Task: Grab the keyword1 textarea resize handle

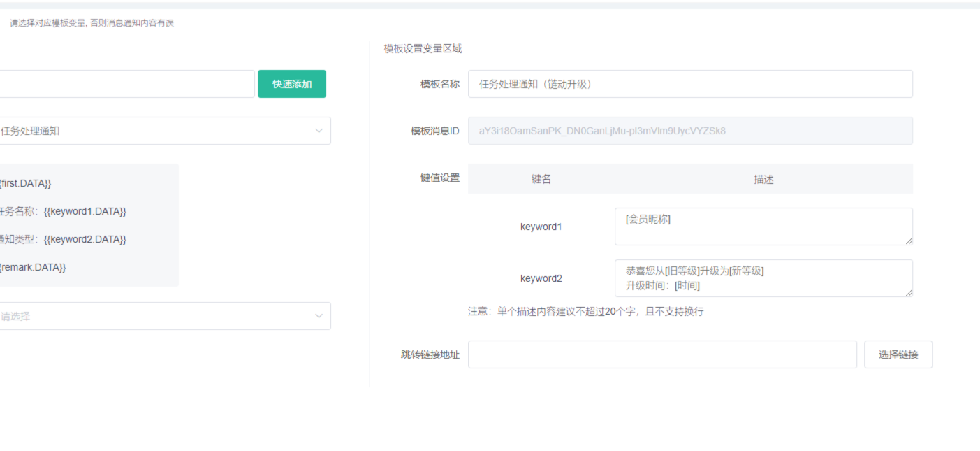Action: (909, 241)
